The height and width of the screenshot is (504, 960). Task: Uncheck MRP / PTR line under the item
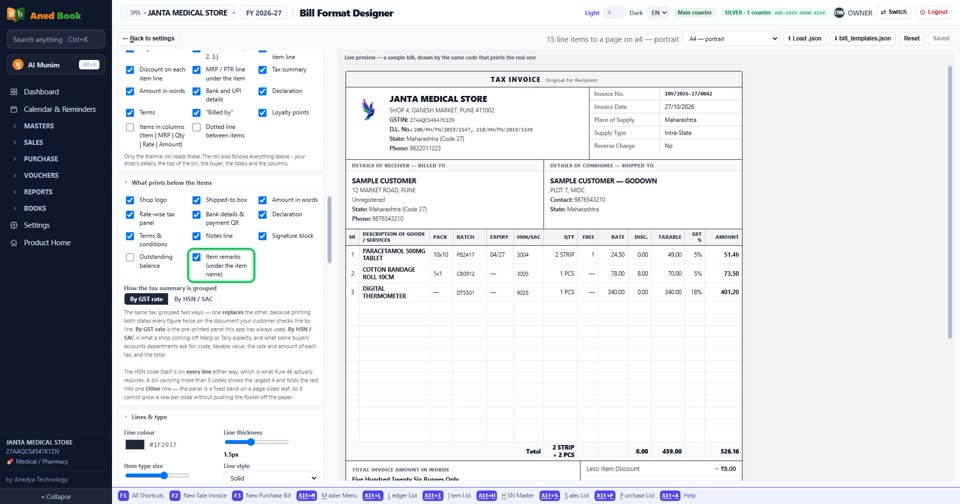[196, 70]
